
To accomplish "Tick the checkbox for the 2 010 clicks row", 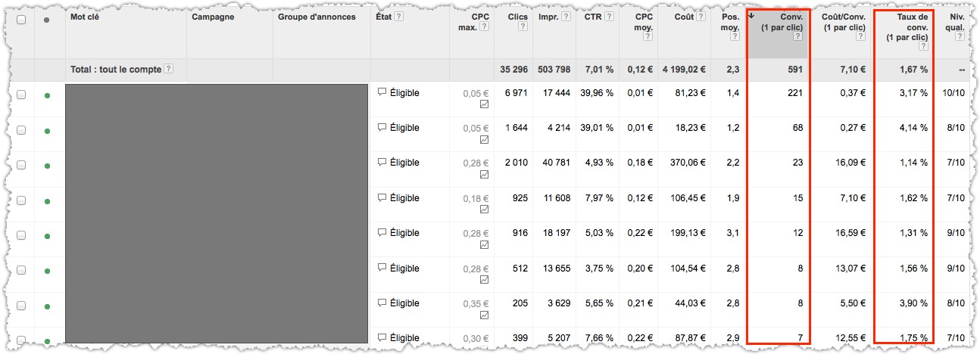I will (x=21, y=166).
